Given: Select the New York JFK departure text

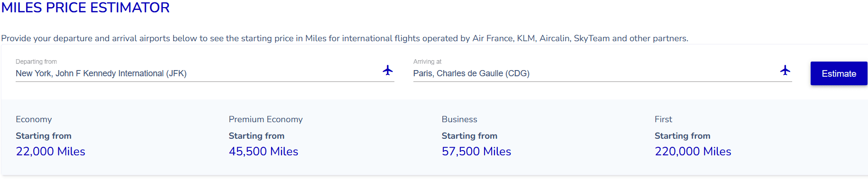Looking at the screenshot, I should [x=101, y=73].
